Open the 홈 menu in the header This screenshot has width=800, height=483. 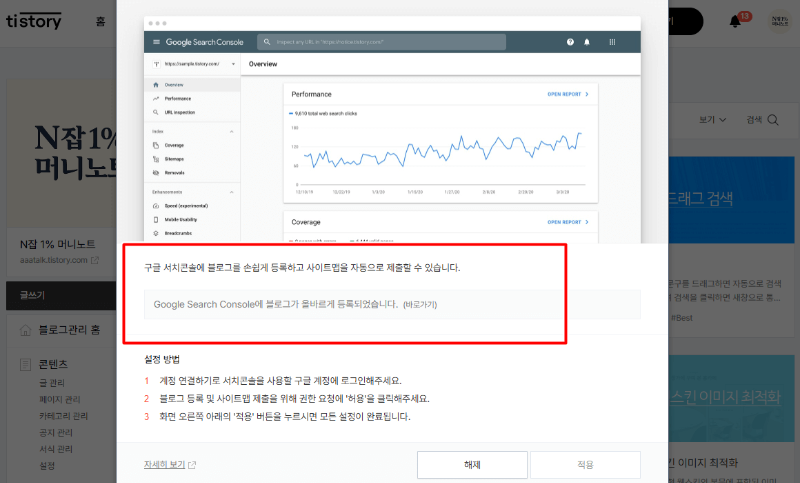tap(101, 21)
